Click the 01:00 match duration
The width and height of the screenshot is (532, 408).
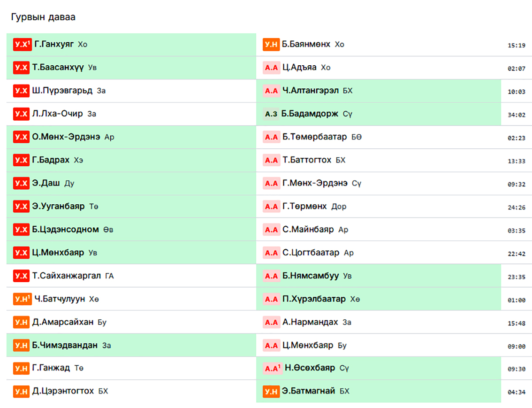point(516,300)
